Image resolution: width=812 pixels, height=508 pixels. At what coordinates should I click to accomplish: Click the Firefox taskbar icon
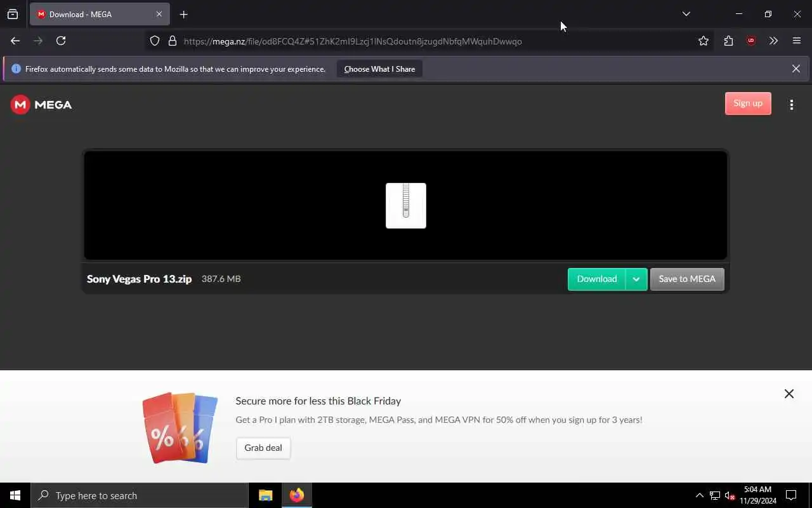297,495
